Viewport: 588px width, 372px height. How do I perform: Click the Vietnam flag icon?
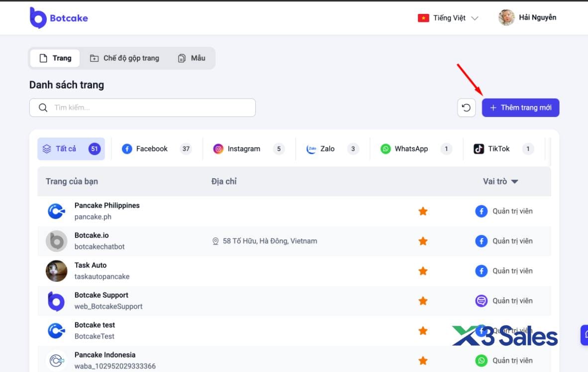click(423, 18)
